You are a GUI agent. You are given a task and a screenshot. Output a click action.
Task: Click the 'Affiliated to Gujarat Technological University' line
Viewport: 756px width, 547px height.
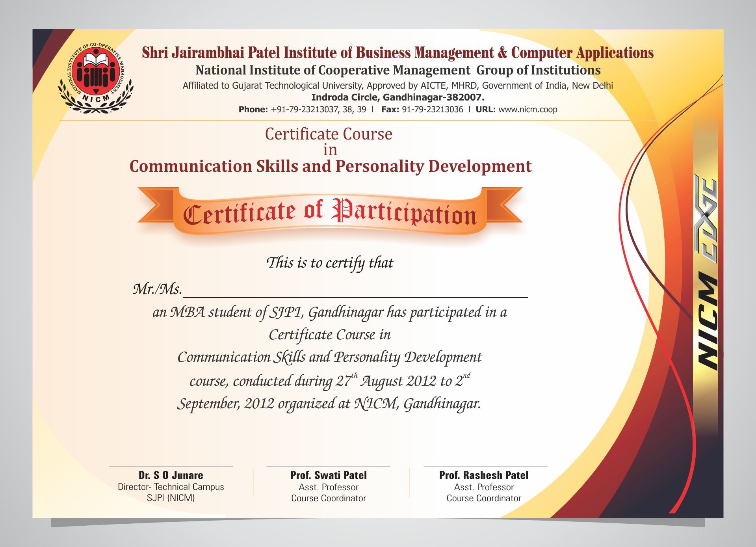click(x=398, y=86)
